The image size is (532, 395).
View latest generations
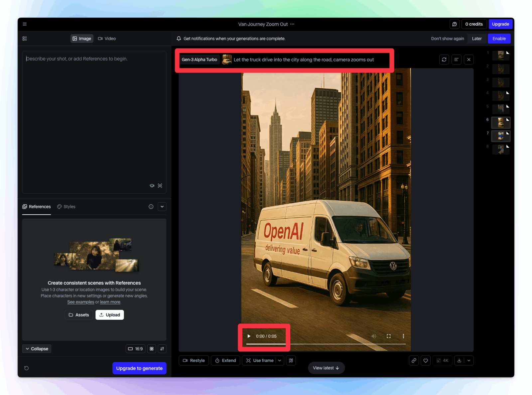(x=326, y=368)
